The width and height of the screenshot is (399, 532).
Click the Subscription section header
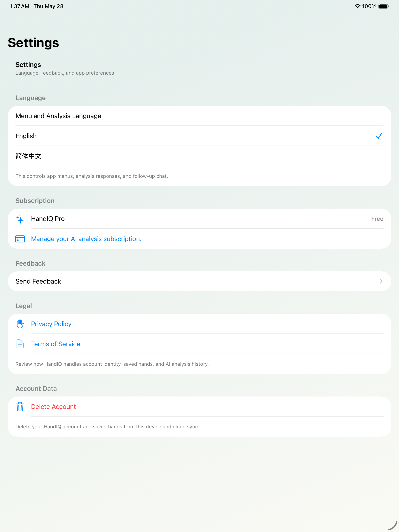[x=35, y=201]
